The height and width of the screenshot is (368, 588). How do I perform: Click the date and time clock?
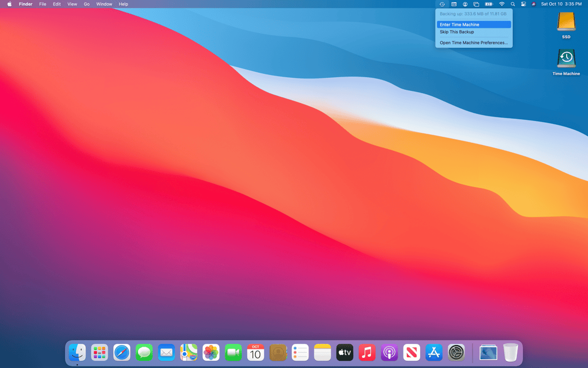[x=561, y=4]
